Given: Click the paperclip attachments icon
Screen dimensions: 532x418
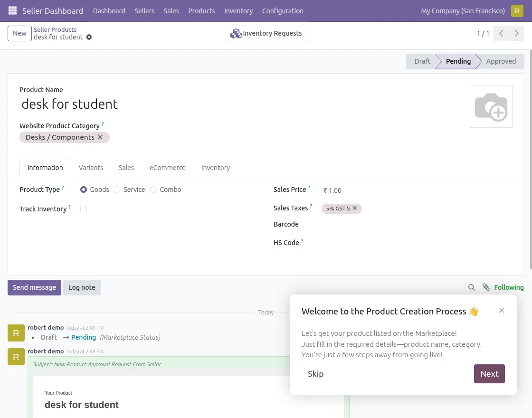Looking at the screenshot, I should (485, 287).
